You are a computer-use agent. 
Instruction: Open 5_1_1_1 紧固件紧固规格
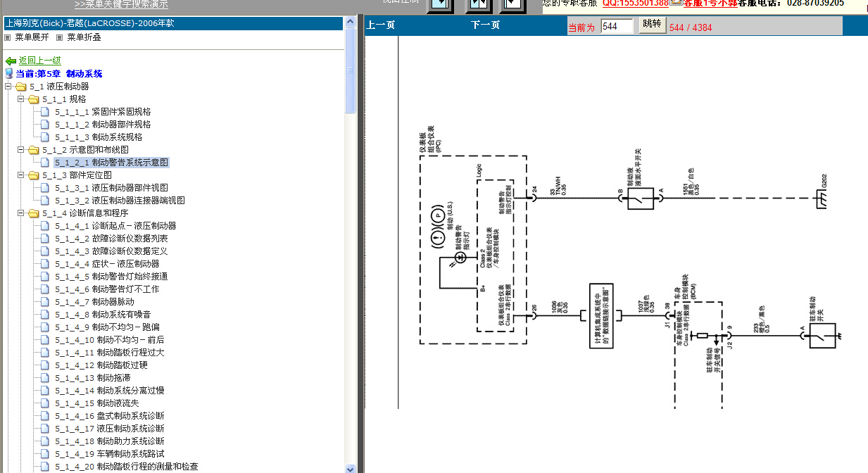[x=103, y=112]
